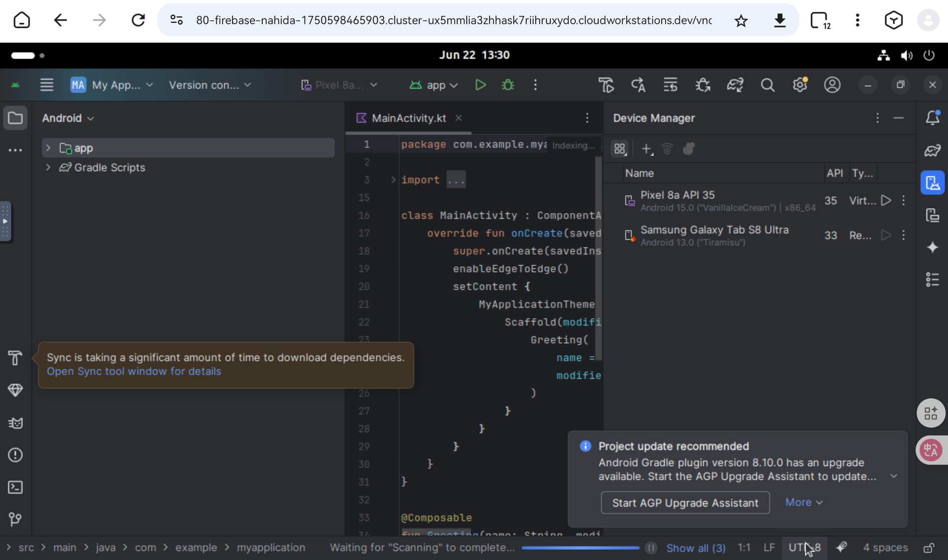948x560 pixels.
Task: Open Git version control tool icon
Action: point(15,519)
